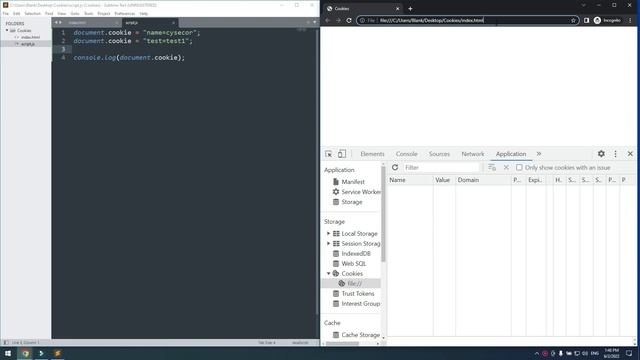Open Sublime tab list dropdown arrow
Screen dimensions: 640x360
click(x=314, y=22)
